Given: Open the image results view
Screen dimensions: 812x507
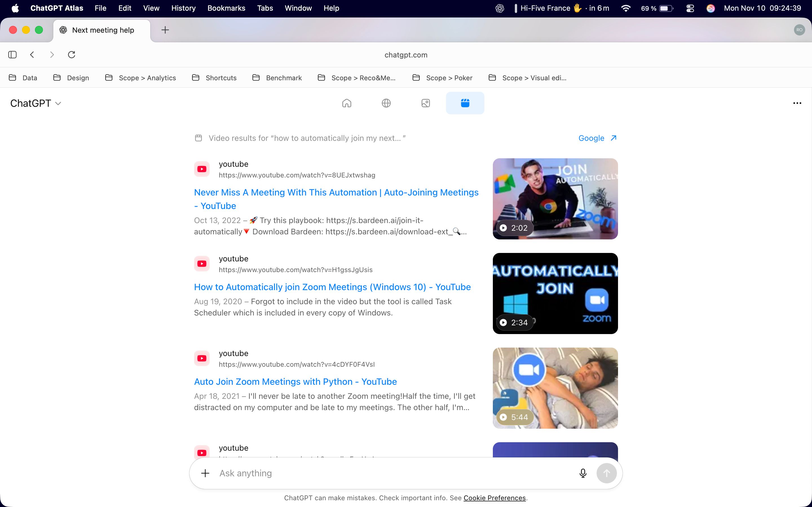Looking at the screenshot, I should click(x=425, y=103).
